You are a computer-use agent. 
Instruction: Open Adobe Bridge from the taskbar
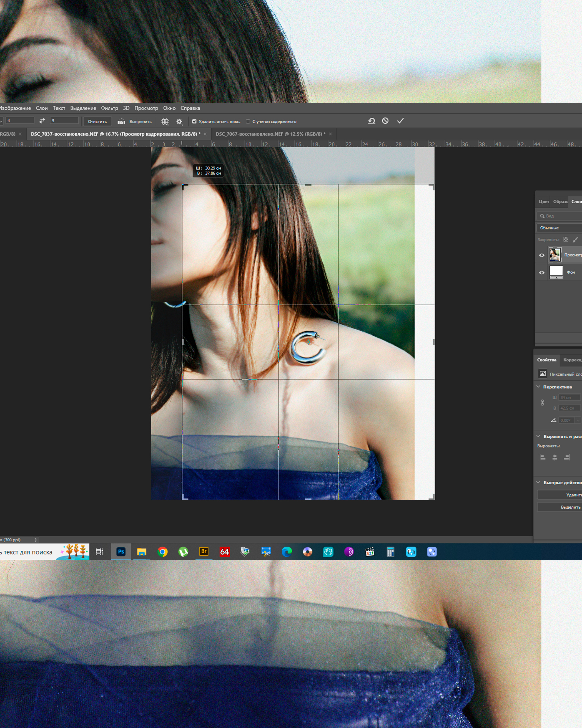[204, 552]
